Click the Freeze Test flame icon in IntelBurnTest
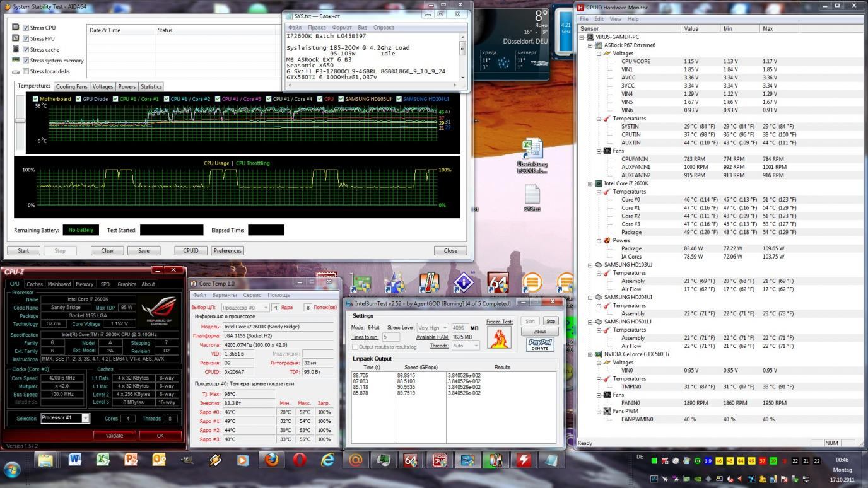868x488 pixels. [x=499, y=337]
